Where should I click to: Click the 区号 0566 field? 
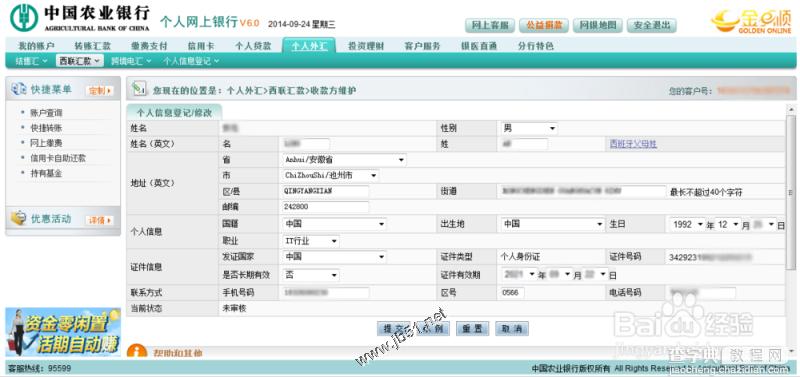point(512,293)
